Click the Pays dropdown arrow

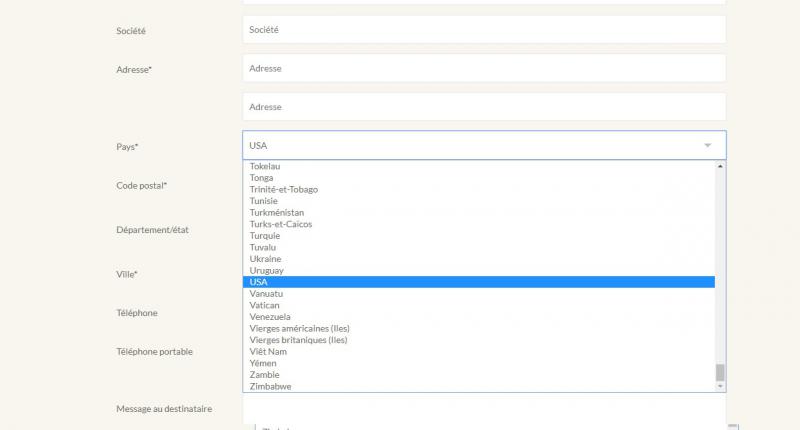pos(707,146)
